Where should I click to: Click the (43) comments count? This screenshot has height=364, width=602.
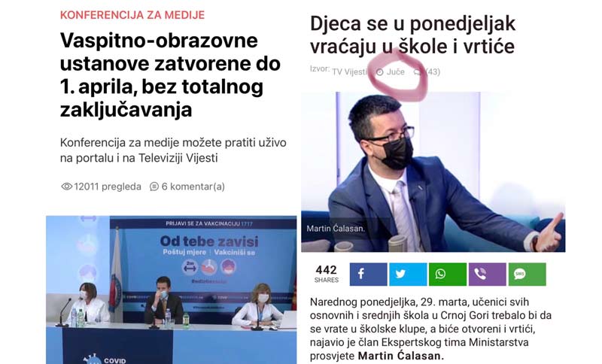(x=432, y=72)
